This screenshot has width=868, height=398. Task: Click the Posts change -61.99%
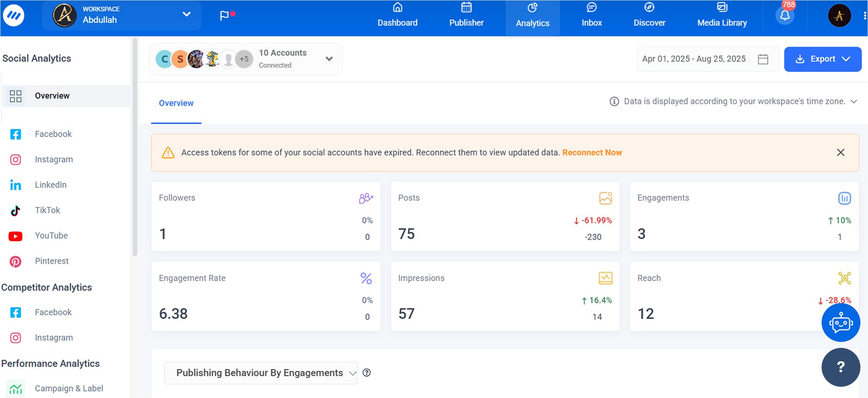[593, 221]
